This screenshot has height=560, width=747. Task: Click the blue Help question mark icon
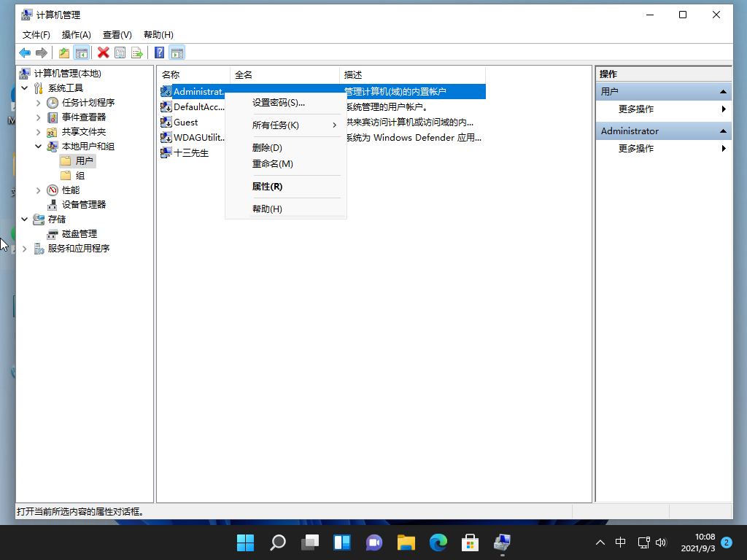[x=159, y=52]
